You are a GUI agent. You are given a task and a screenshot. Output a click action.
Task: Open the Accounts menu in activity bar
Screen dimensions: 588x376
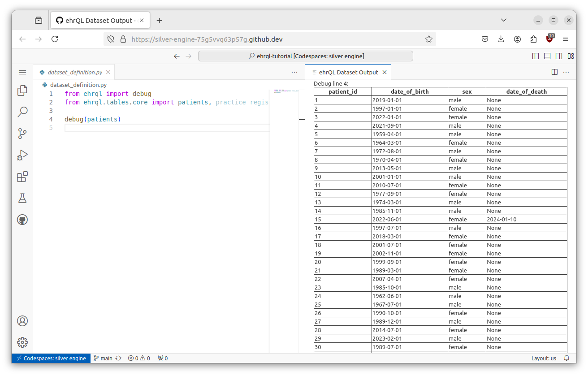point(22,321)
